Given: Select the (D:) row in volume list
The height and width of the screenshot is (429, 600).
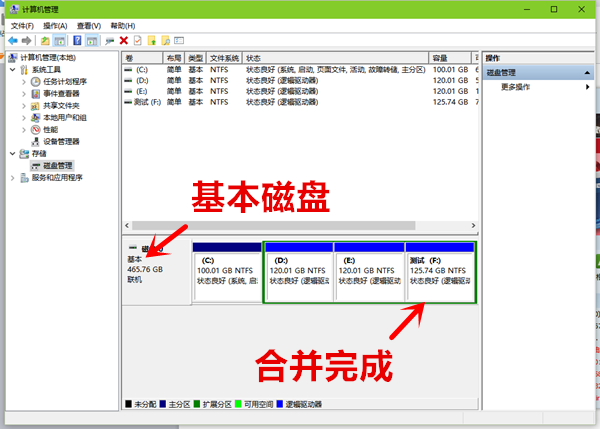Looking at the screenshot, I should click(300, 81).
